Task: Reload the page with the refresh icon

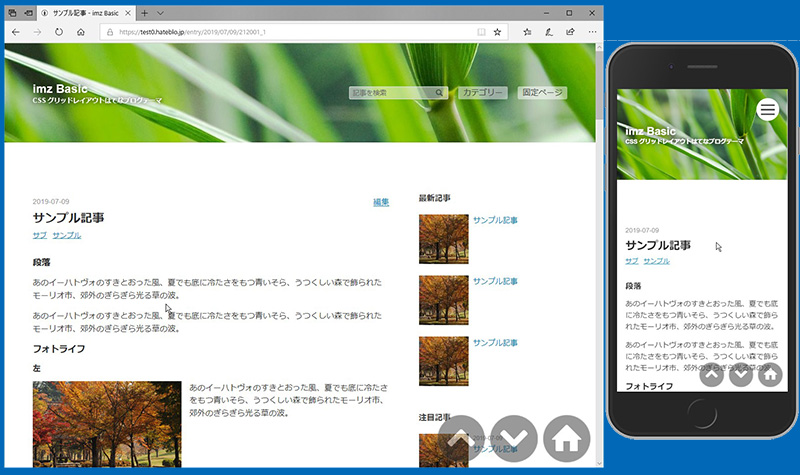Action: (x=59, y=32)
